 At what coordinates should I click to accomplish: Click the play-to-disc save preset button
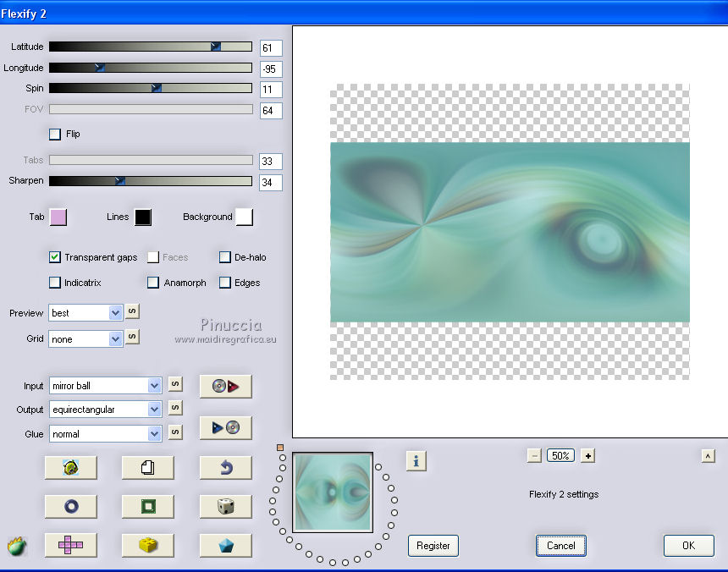pyautogui.click(x=226, y=427)
